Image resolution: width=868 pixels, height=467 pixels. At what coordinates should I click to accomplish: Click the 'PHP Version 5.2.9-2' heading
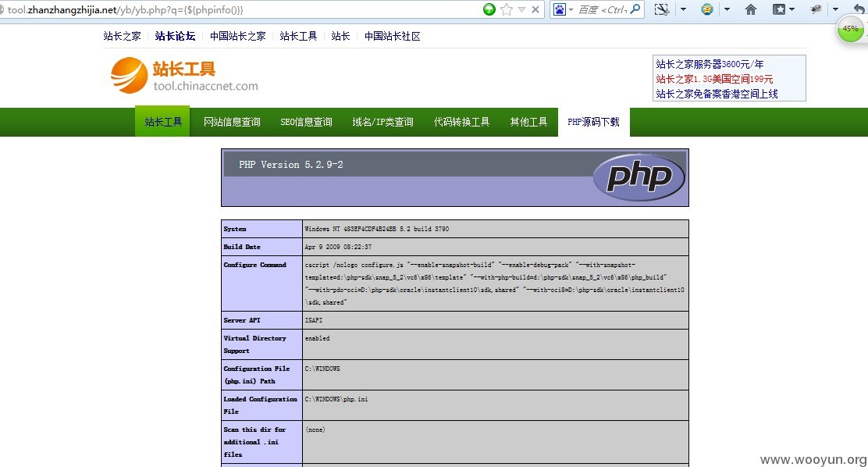(291, 165)
